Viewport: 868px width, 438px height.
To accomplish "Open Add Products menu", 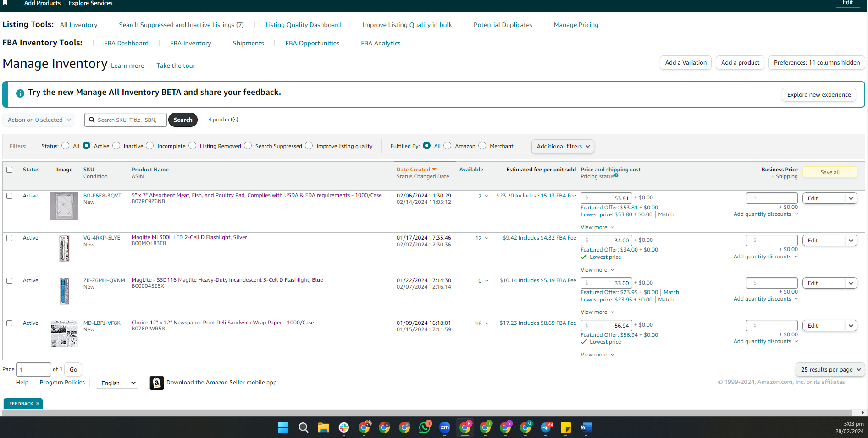I will point(42,3).
